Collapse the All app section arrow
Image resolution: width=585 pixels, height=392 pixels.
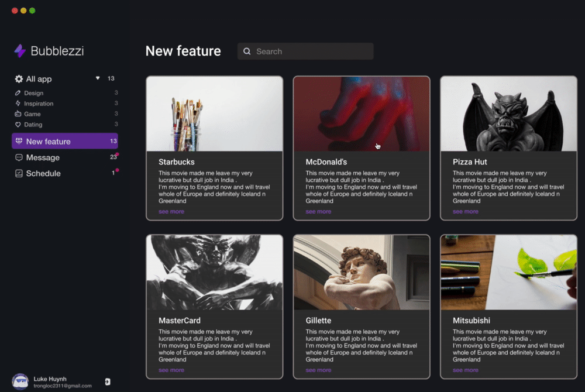point(98,78)
